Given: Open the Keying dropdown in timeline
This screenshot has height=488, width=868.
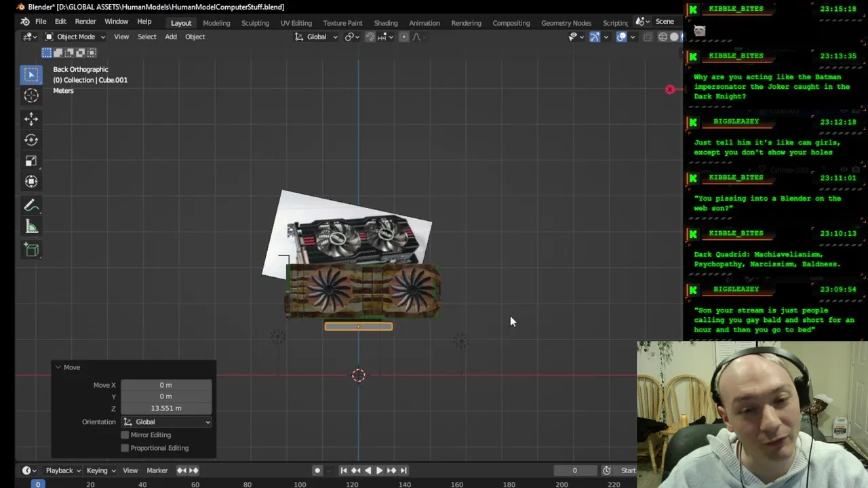Looking at the screenshot, I should pyautogui.click(x=100, y=470).
